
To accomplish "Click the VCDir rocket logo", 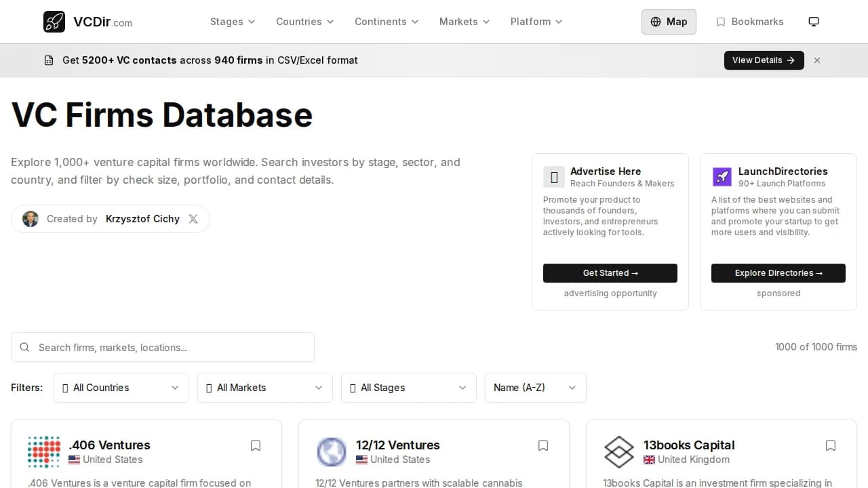I will pyautogui.click(x=54, y=21).
